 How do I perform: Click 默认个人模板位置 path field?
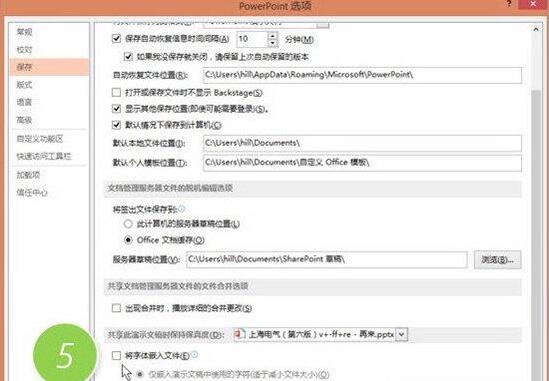pyautogui.click(x=362, y=163)
